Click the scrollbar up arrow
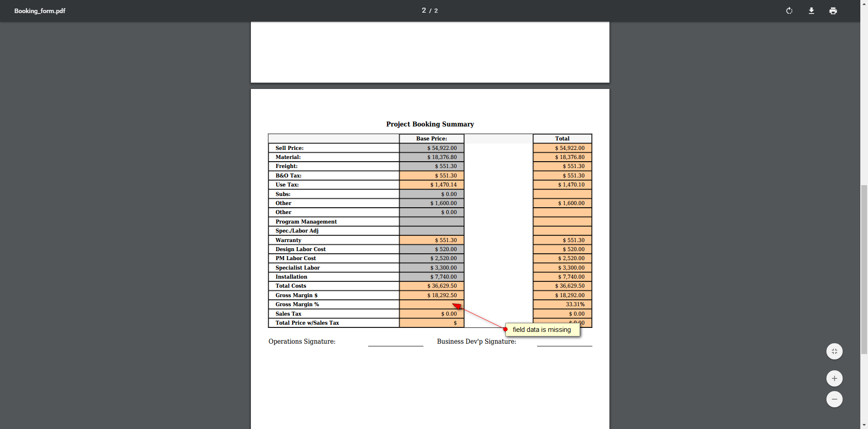This screenshot has width=868, height=429. tap(864, 4)
